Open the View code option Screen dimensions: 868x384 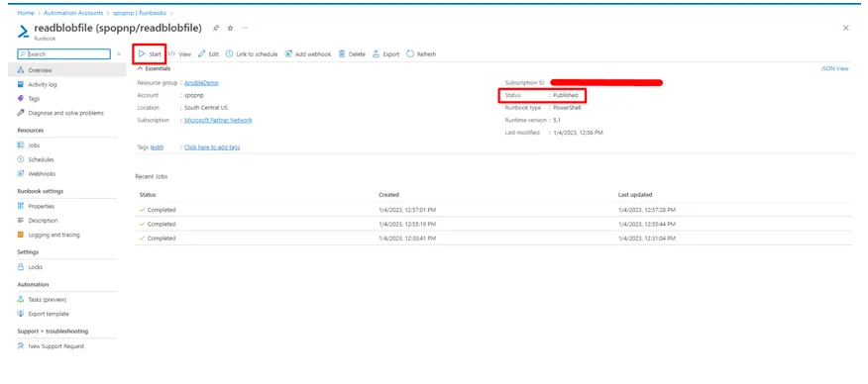point(180,54)
